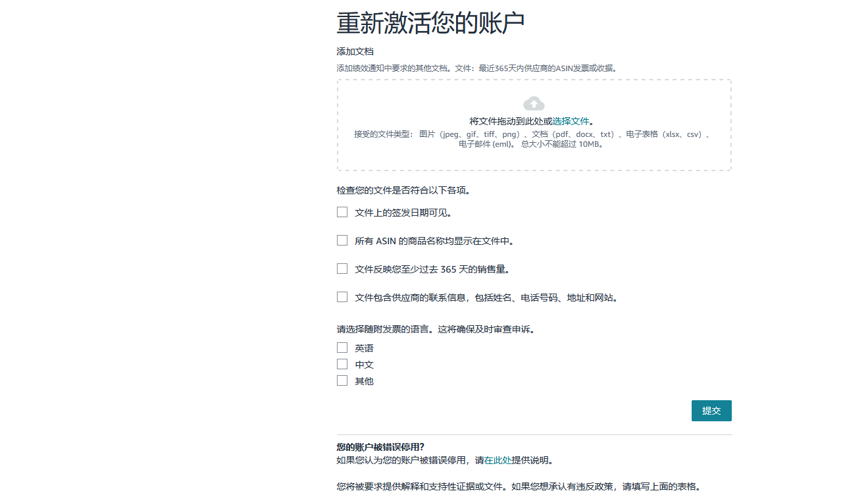Tick the 供应商的联系信息 checkbox

tap(342, 297)
